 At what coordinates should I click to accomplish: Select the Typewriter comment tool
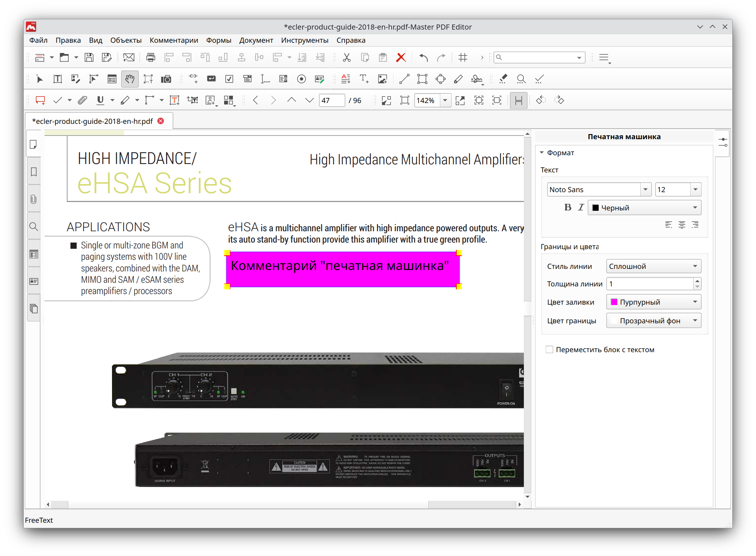[174, 100]
